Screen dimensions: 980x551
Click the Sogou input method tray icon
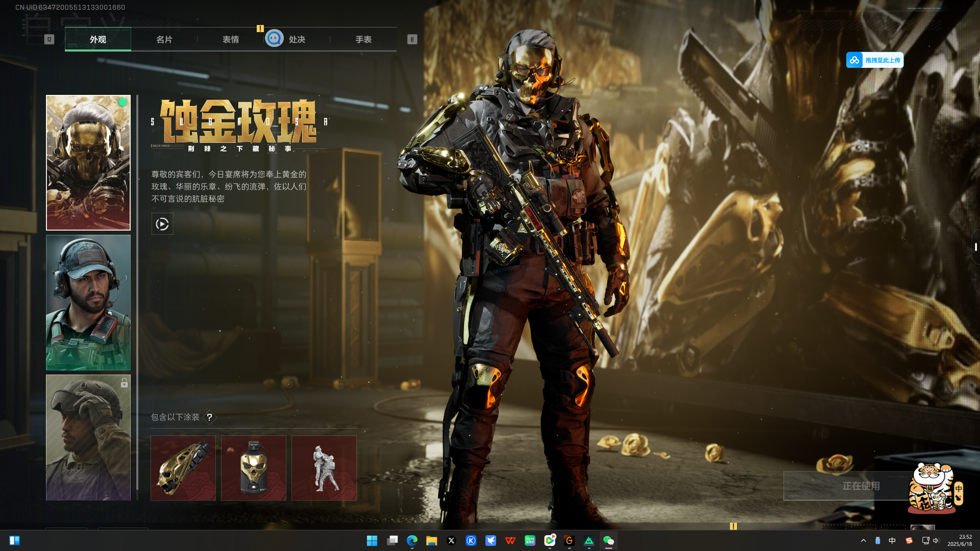click(909, 541)
